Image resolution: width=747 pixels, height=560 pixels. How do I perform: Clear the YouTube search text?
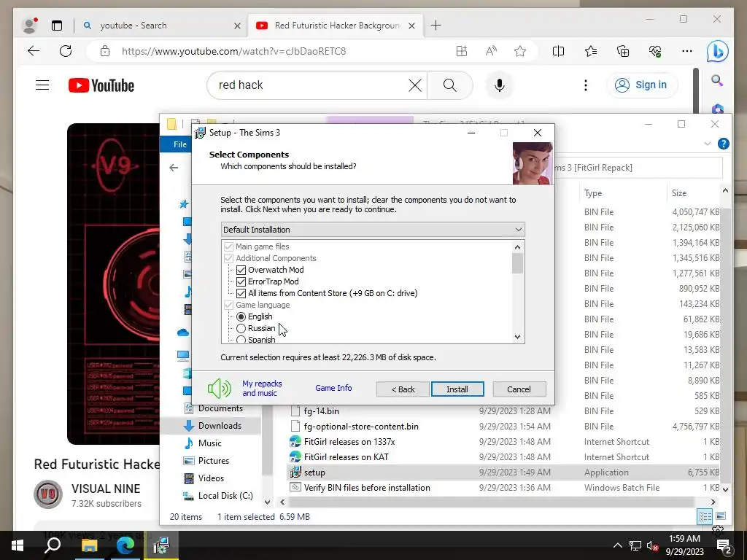point(415,85)
